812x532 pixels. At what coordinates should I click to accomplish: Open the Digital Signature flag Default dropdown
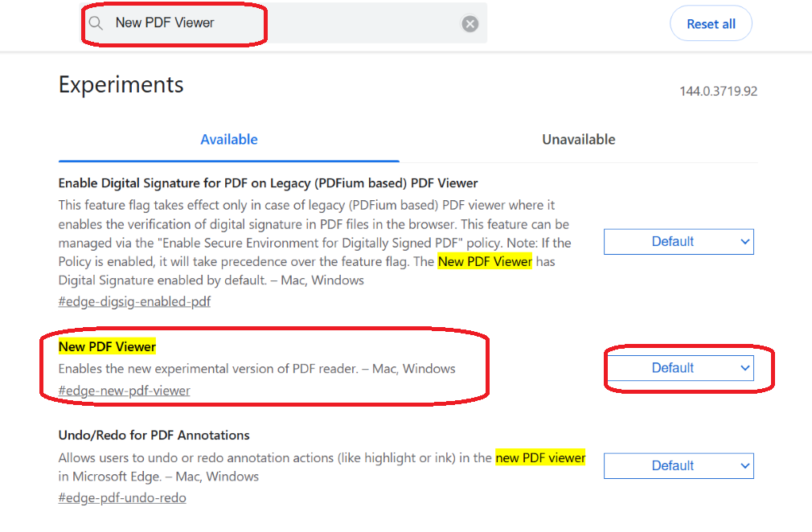679,242
